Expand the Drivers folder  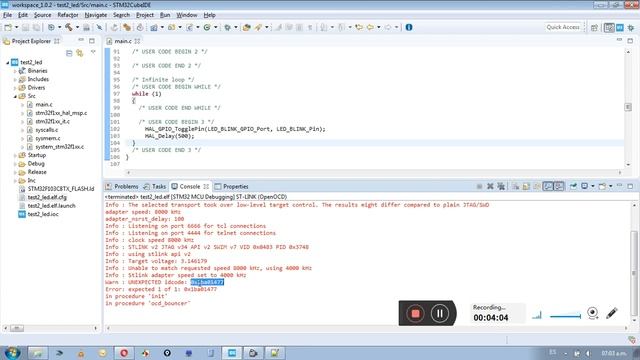[x=15, y=88]
